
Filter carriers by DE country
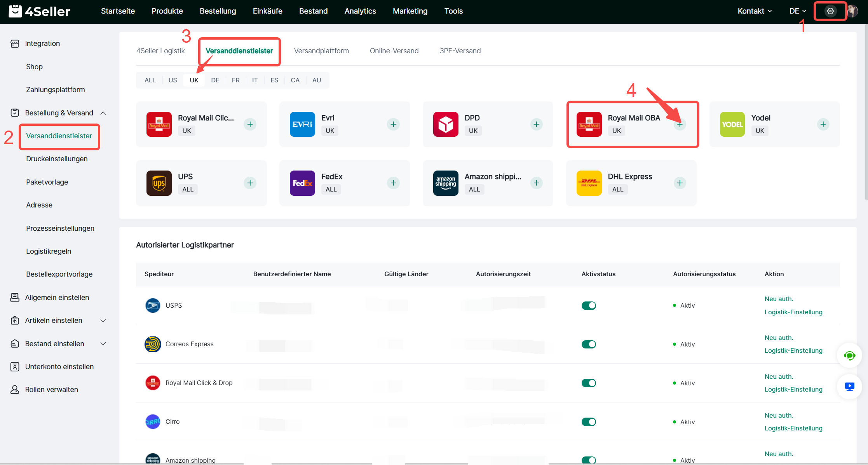click(x=215, y=80)
